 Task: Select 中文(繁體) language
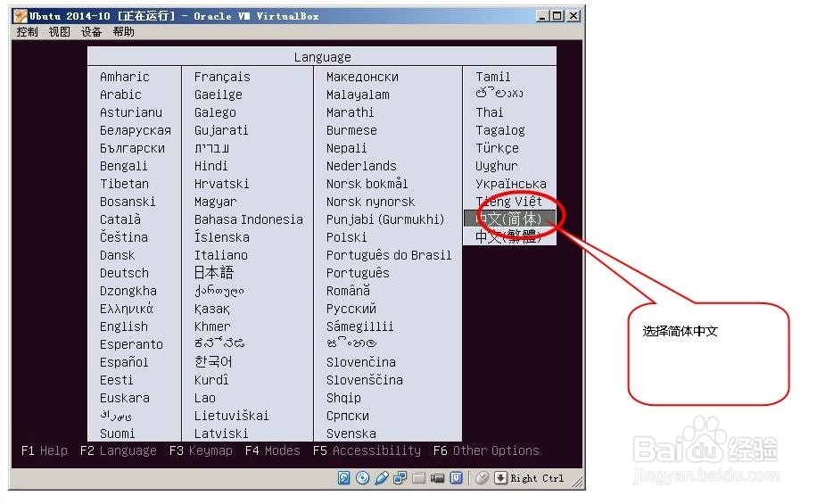509,236
